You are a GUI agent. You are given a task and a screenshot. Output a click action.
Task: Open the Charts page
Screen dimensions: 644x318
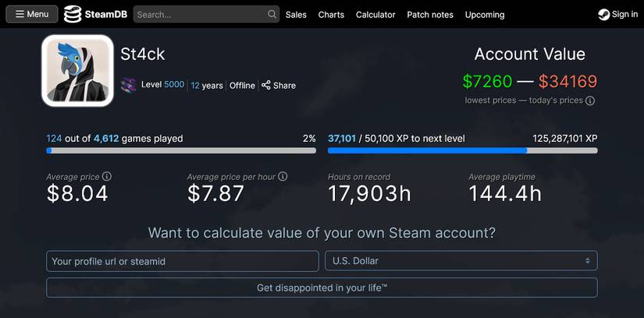(x=331, y=14)
